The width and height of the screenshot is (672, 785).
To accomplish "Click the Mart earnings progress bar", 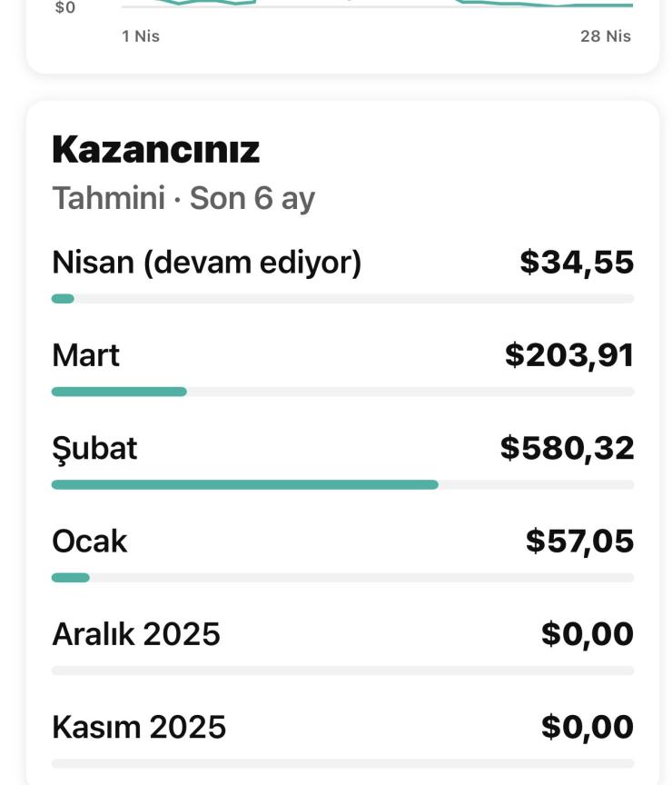I will 342,392.
